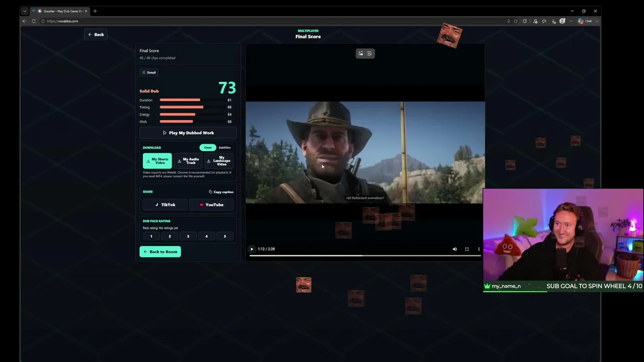The image size is (644, 362).
Task: Copy the share caption
Action: (221, 192)
